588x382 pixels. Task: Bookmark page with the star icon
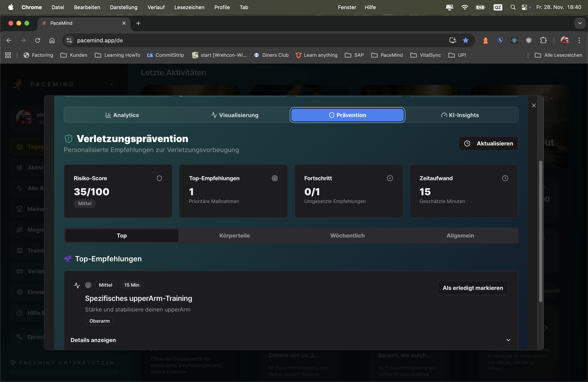click(465, 40)
